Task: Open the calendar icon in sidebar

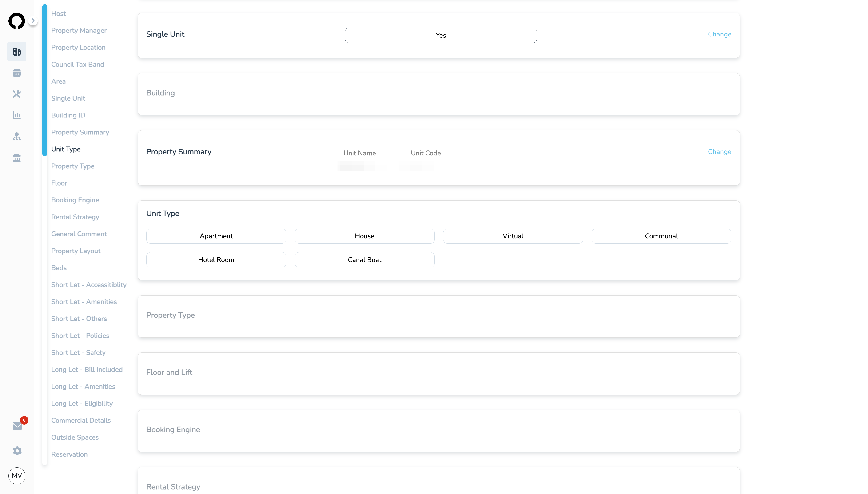Action: pyautogui.click(x=17, y=73)
